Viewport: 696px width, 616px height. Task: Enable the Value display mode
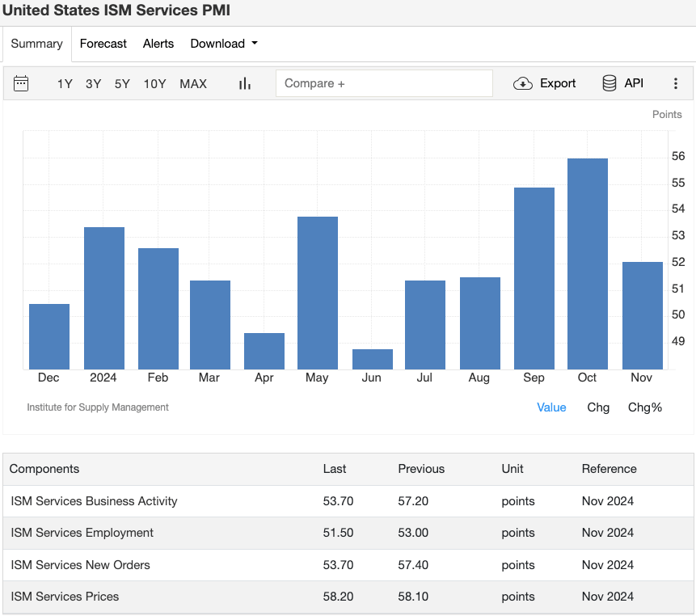551,407
